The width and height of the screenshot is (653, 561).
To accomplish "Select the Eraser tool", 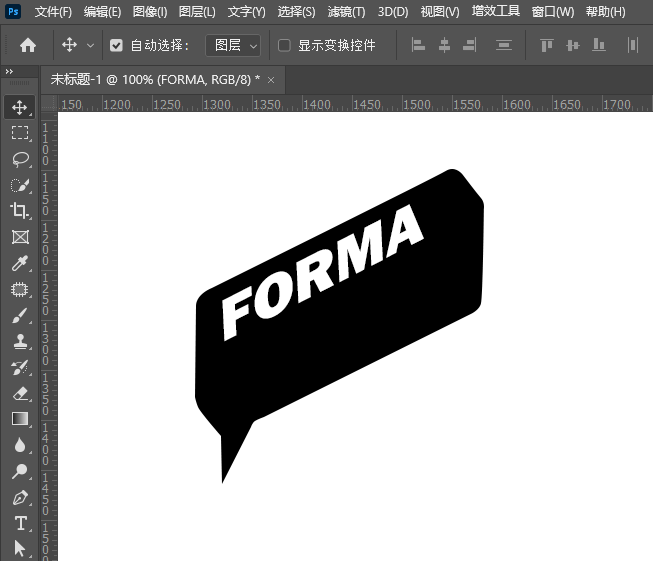I will point(20,394).
